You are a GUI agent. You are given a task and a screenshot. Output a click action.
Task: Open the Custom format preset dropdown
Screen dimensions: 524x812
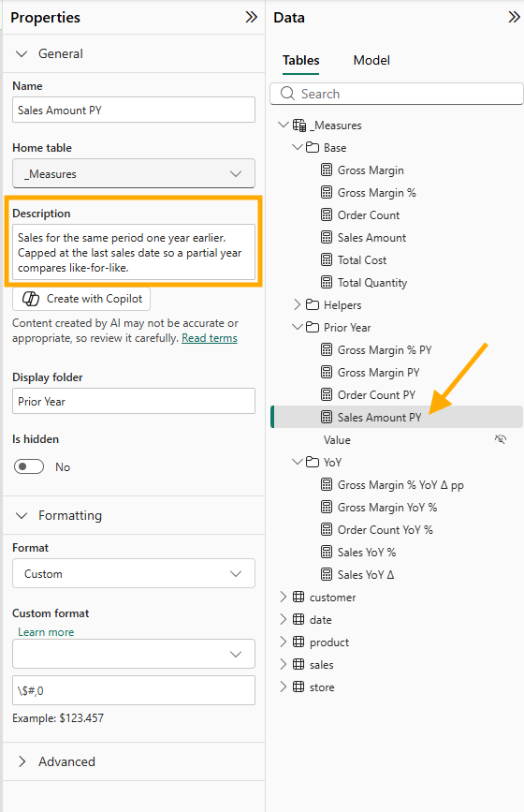tap(134, 654)
